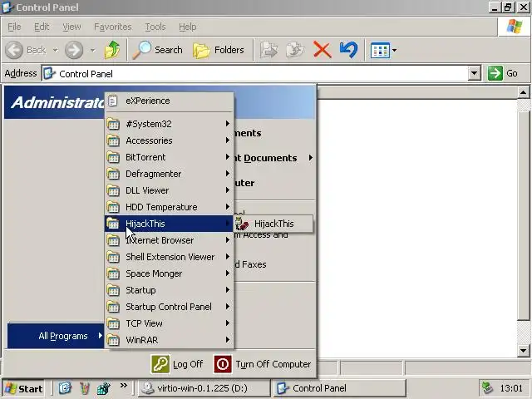Screen dimensions: 532x399
Task: Click the third quick launch icon
Action: (104, 388)
